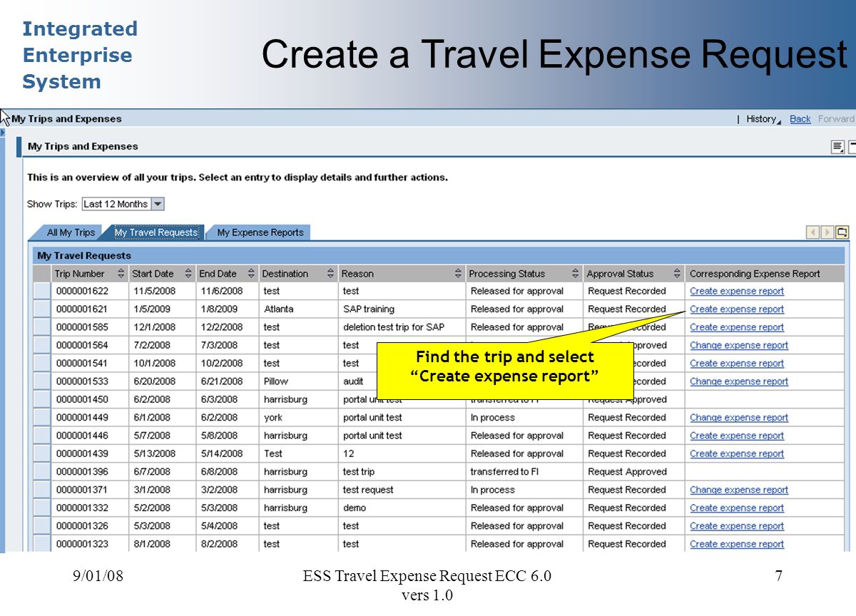856x616 pixels.
Task: Switch to My Travel Requests tab
Action: (x=156, y=232)
